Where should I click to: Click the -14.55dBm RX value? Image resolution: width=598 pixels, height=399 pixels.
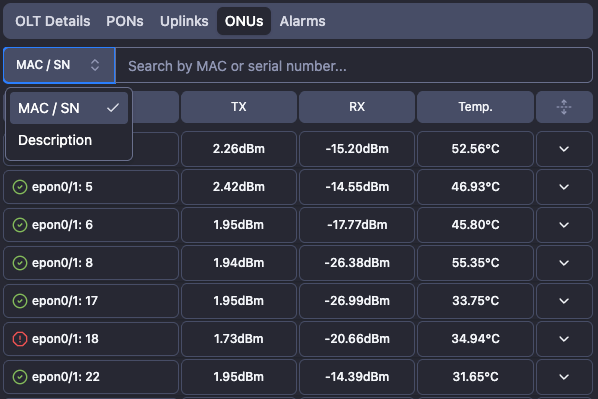click(x=357, y=187)
